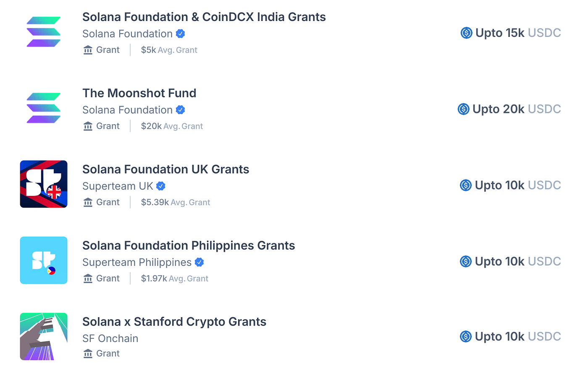Click the Solana logo beside The Moonshot Fund
The height and width of the screenshot is (383, 588).
point(44,108)
